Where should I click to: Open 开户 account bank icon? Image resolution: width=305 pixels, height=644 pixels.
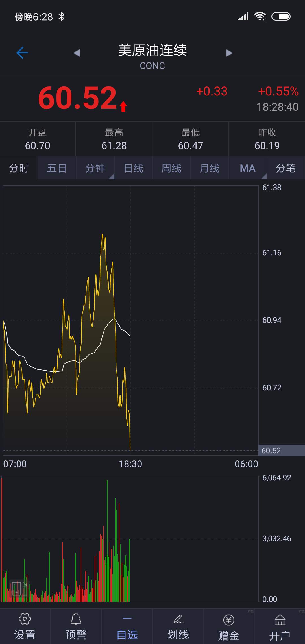280,620
